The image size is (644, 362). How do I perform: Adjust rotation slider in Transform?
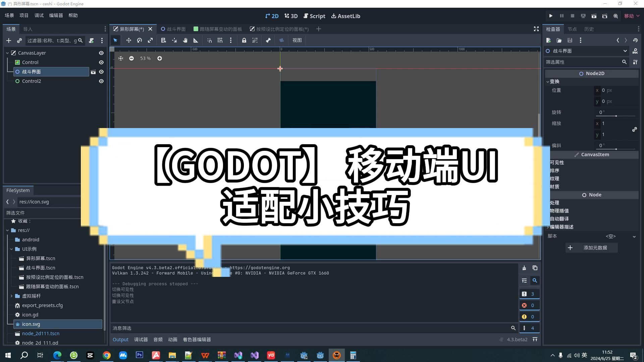click(x=615, y=115)
